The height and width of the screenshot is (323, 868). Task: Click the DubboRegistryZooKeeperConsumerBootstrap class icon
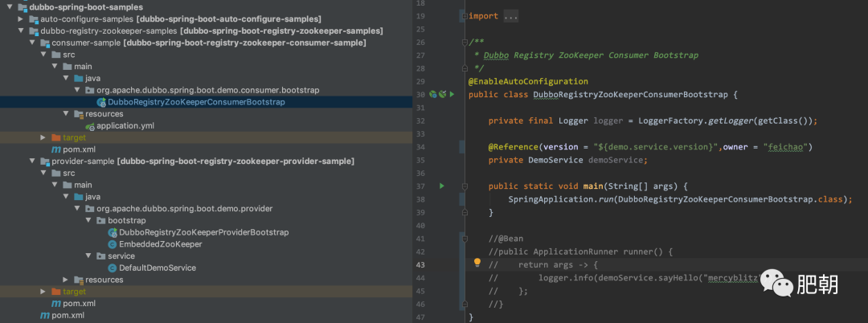[102, 102]
